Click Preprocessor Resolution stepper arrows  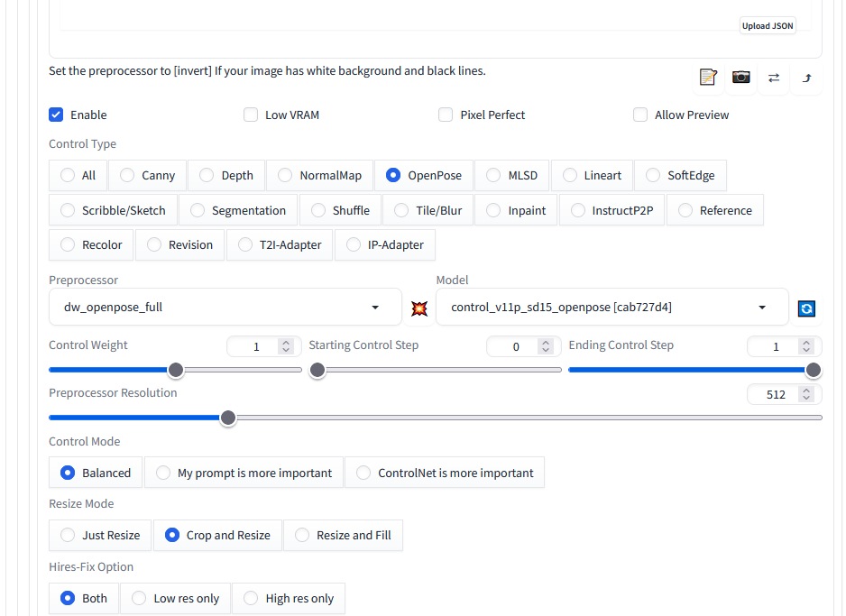point(806,394)
